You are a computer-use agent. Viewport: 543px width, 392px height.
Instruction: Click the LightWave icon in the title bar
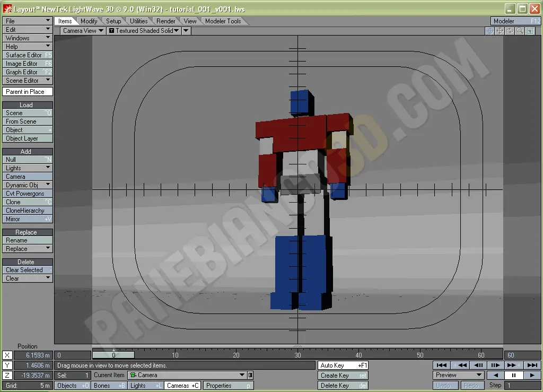click(7, 8)
